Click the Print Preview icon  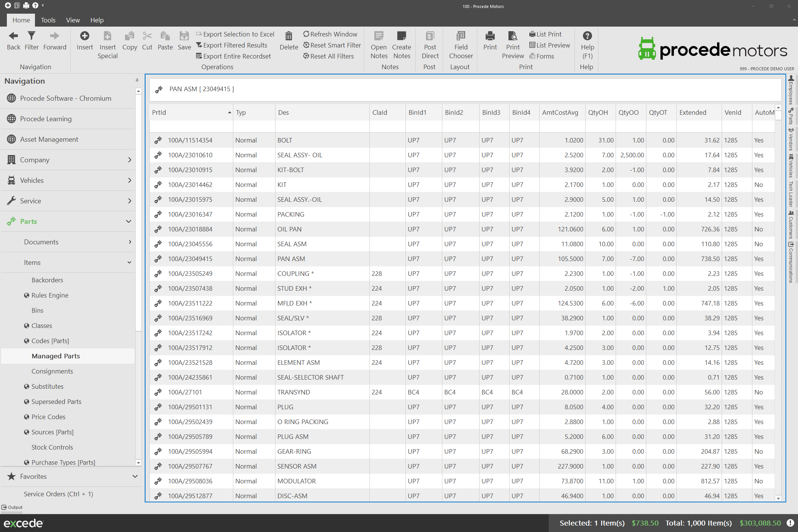click(x=513, y=36)
